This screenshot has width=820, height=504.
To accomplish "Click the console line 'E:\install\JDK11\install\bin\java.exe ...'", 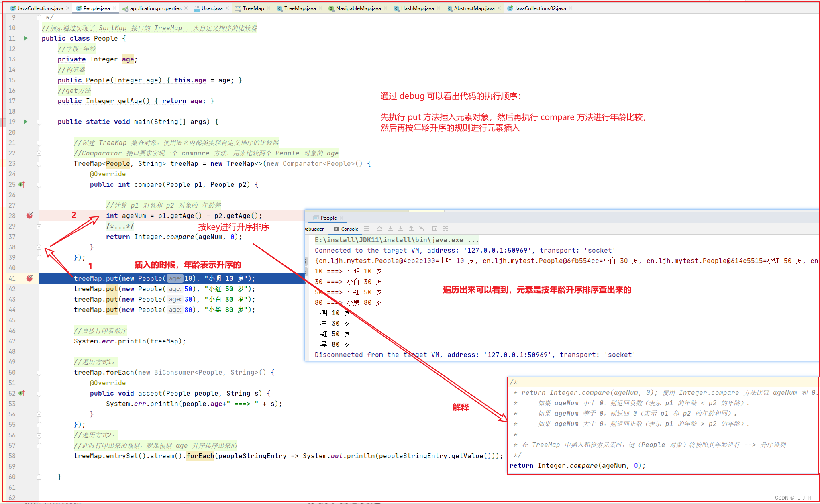I will pyautogui.click(x=397, y=240).
